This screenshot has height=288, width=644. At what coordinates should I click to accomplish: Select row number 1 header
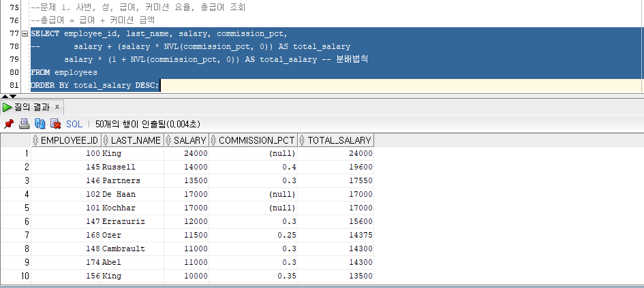[x=16, y=153]
